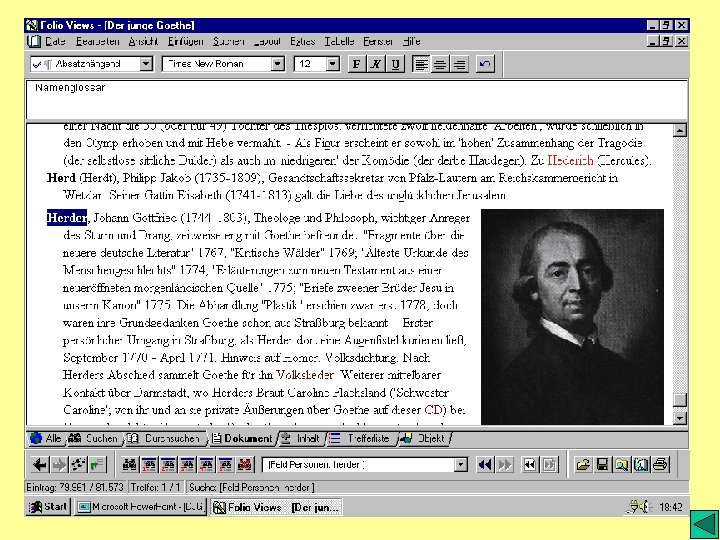The height and width of the screenshot is (540, 720).
Task: Follow the red Volkslieder link
Action: (x=305, y=375)
